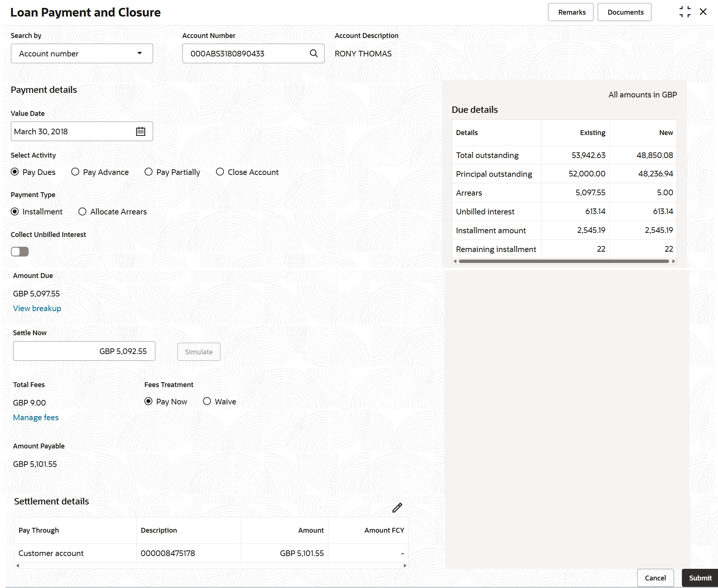Click the RONY THOMAS account description
The width and height of the screenshot is (718, 588).
[363, 54]
